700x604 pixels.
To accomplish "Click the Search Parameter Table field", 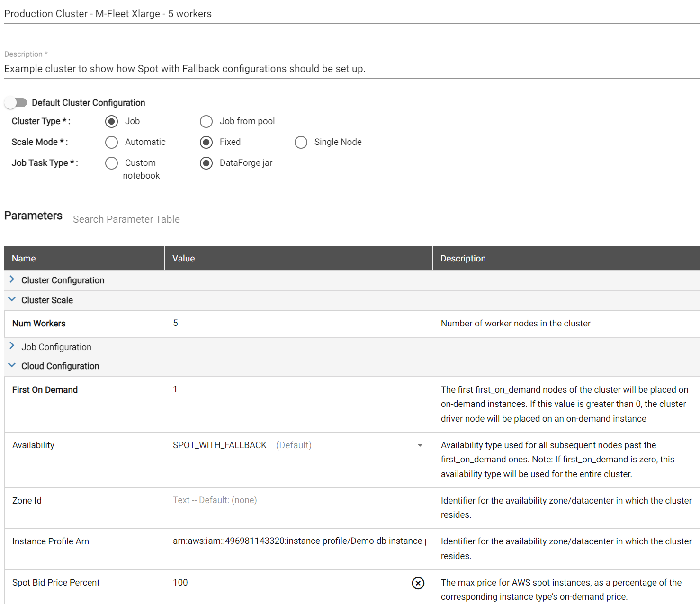I will (x=129, y=219).
